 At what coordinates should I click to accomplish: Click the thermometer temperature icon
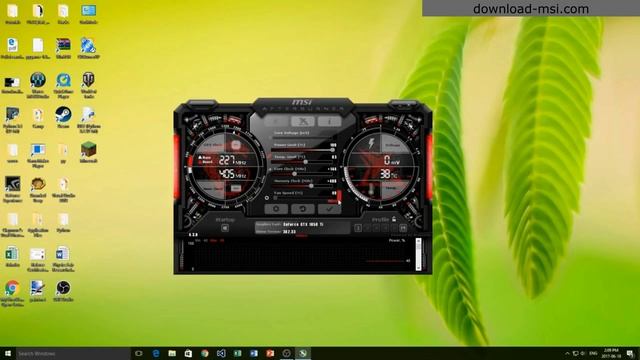pos(371,189)
